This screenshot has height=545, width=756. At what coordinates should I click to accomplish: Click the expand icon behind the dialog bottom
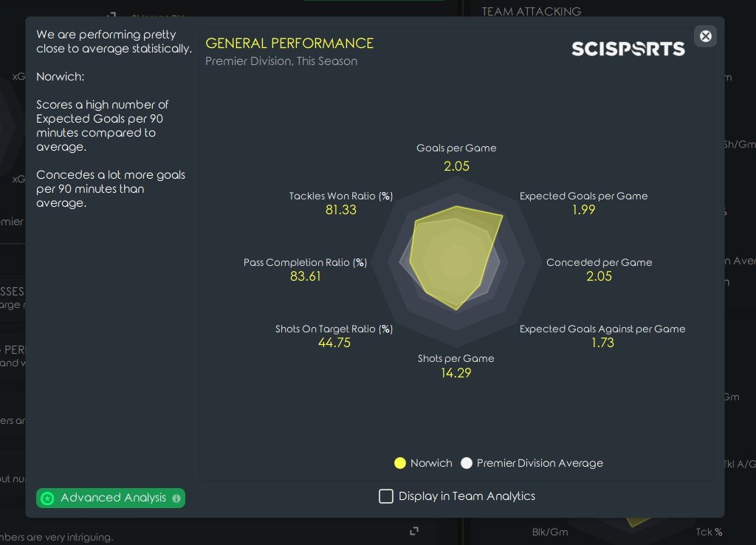413,531
